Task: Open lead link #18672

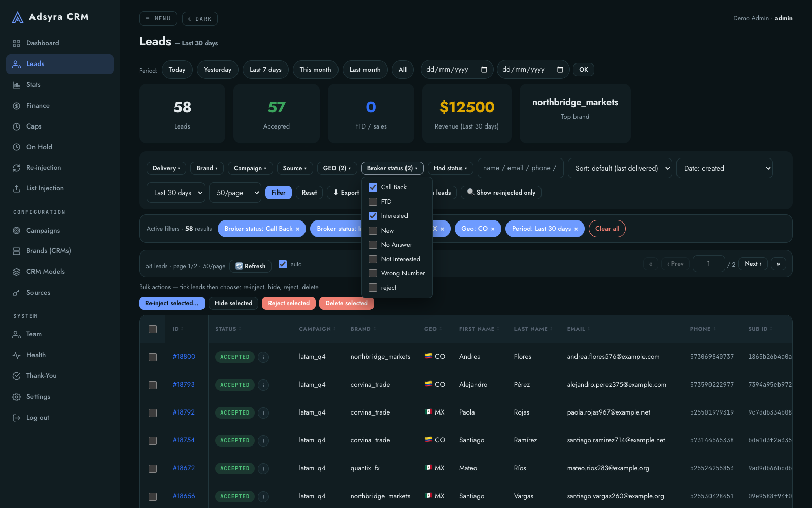Action: click(x=184, y=468)
